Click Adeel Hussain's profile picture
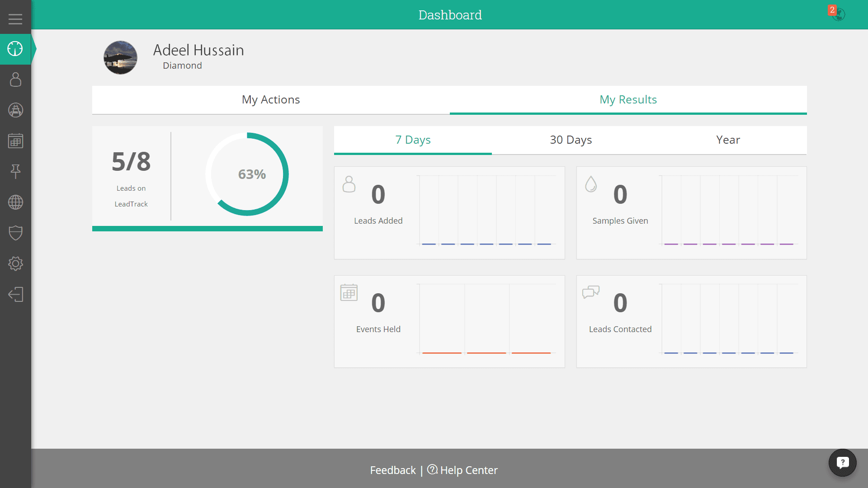 pos(120,57)
